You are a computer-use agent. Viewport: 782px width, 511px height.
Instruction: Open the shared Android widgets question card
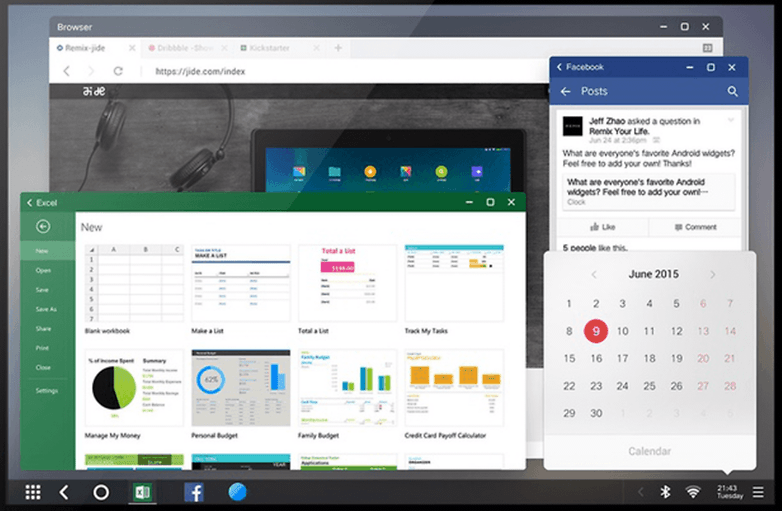pyautogui.click(x=648, y=192)
